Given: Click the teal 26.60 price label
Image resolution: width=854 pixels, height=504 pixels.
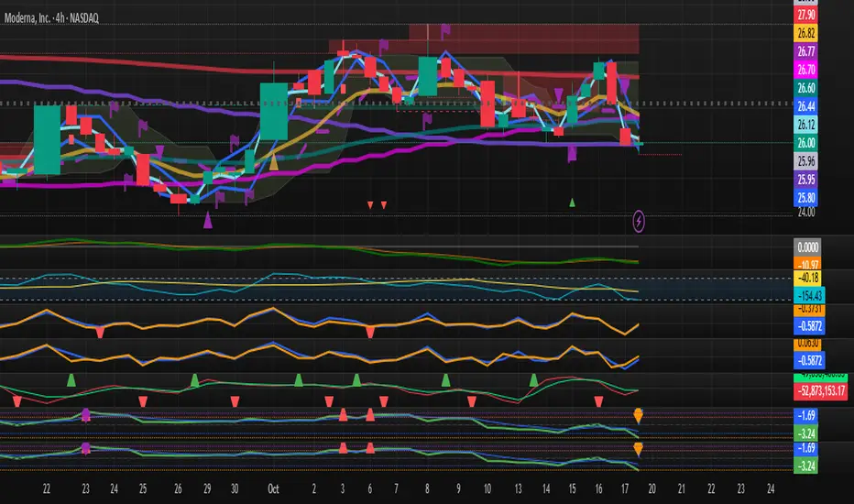Looking at the screenshot, I should [x=806, y=88].
